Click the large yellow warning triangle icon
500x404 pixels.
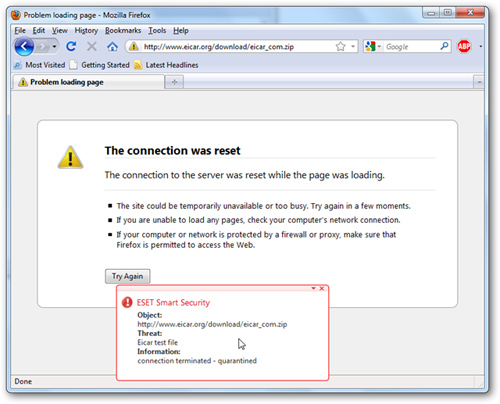[70, 157]
